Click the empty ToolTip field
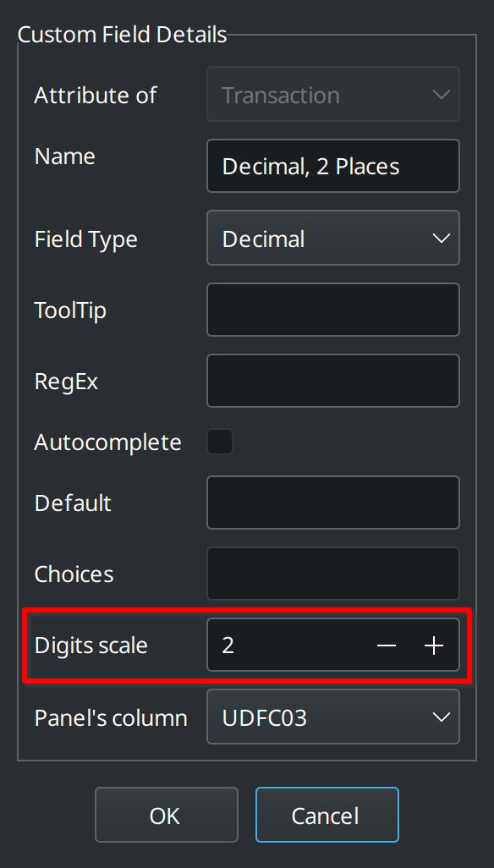Screen dimensions: 494x868 [332, 310]
